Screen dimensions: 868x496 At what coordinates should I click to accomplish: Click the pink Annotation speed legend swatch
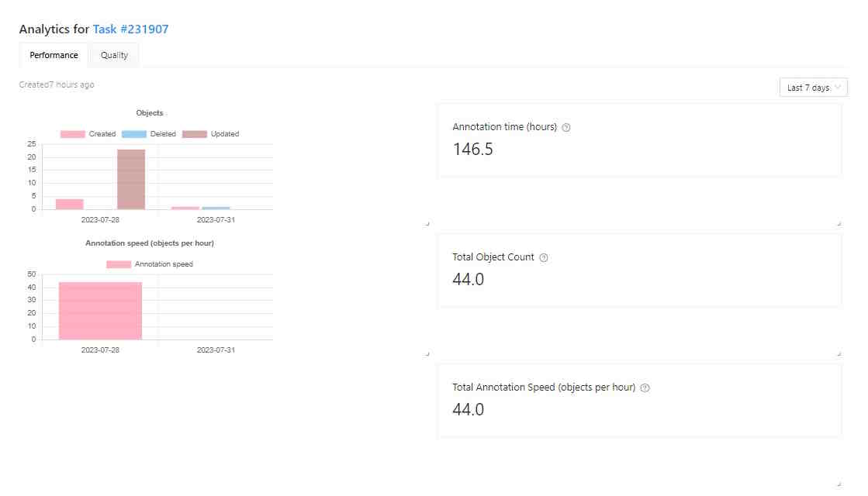pos(119,264)
